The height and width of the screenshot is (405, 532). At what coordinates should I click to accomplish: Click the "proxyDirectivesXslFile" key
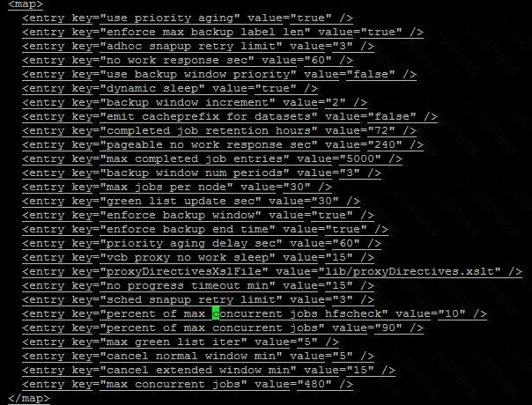(184, 271)
